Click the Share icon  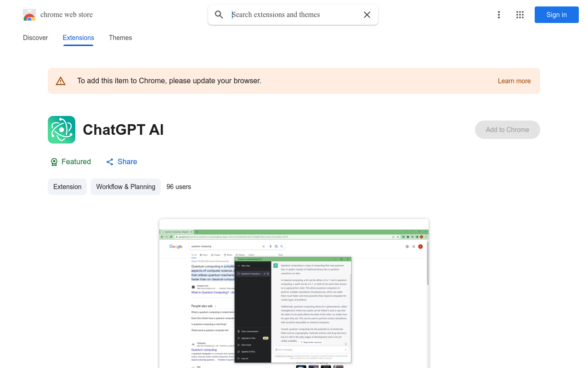coord(110,162)
